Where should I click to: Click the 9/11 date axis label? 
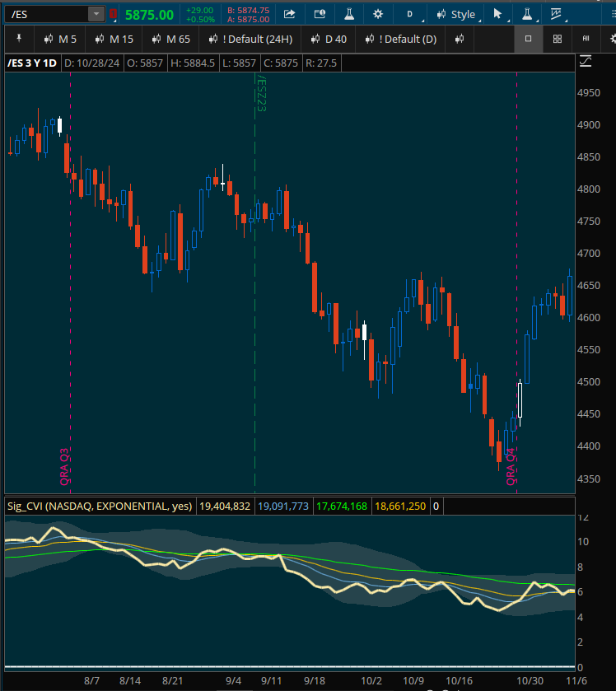pyautogui.click(x=272, y=681)
